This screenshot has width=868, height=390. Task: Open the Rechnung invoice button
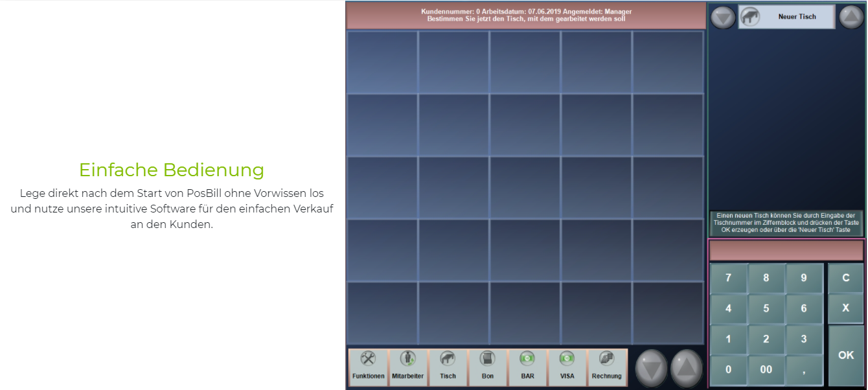[x=607, y=367]
